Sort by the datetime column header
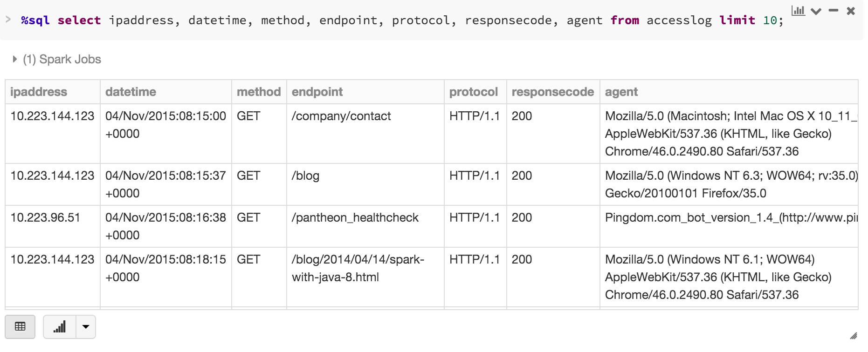Image resolution: width=868 pixels, height=352 pixels. [x=131, y=92]
